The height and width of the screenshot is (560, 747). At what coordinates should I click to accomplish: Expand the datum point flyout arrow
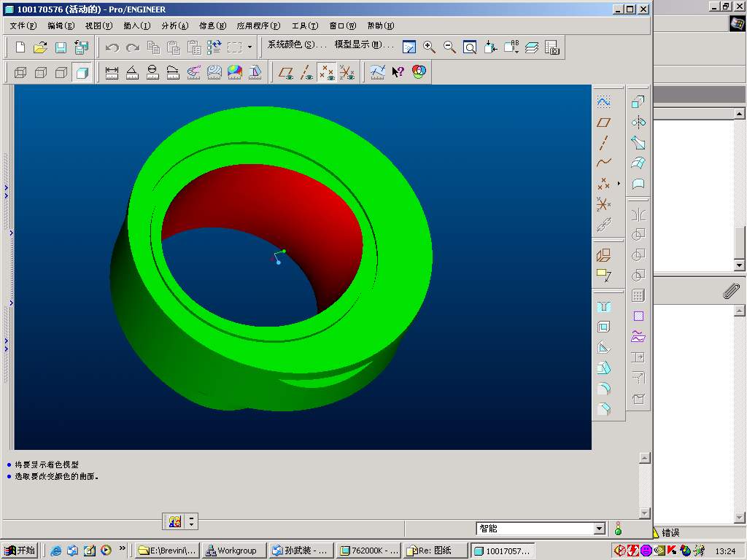[x=619, y=183]
